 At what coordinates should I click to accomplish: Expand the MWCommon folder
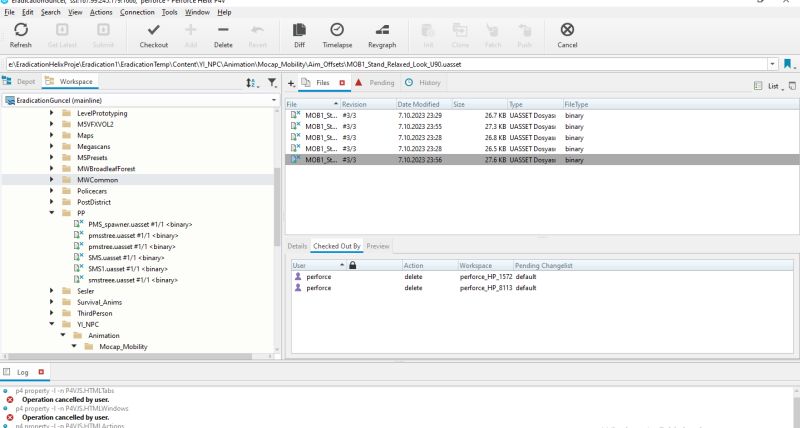pyautogui.click(x=52, y=180)
